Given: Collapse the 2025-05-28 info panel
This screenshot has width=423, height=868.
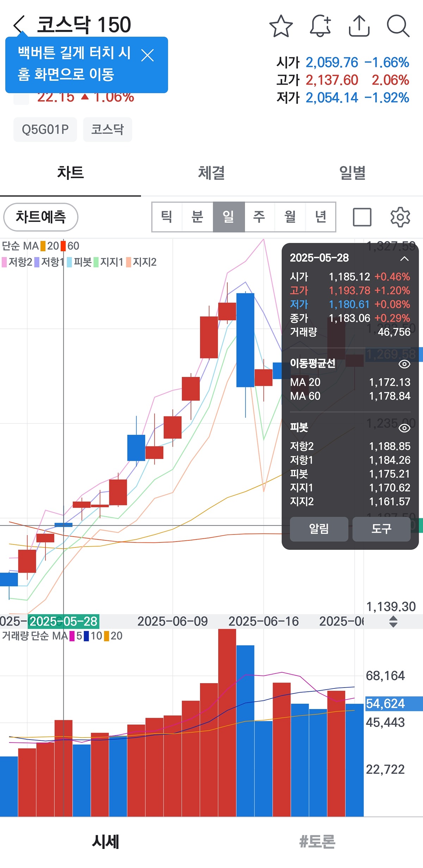Looking at the screenshot, I should 404,259.
